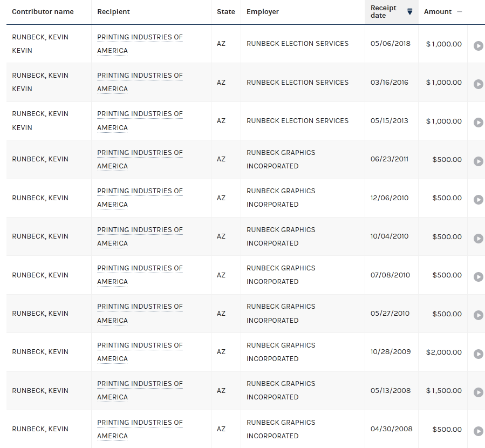Open Printing Industries of America link dated 03/16/2016
Viewport: 485px width, 448px height.
(x=140, y=82)
